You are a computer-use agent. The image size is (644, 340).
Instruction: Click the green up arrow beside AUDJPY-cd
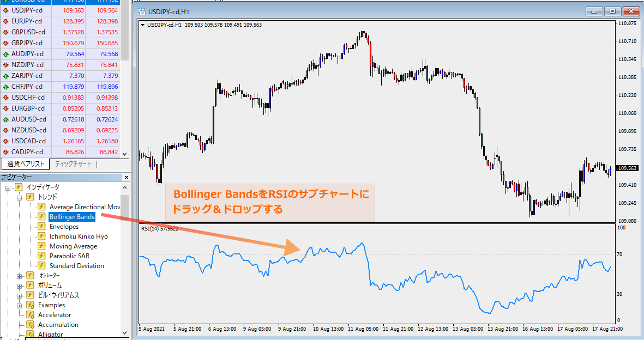(x=5, y=54)
